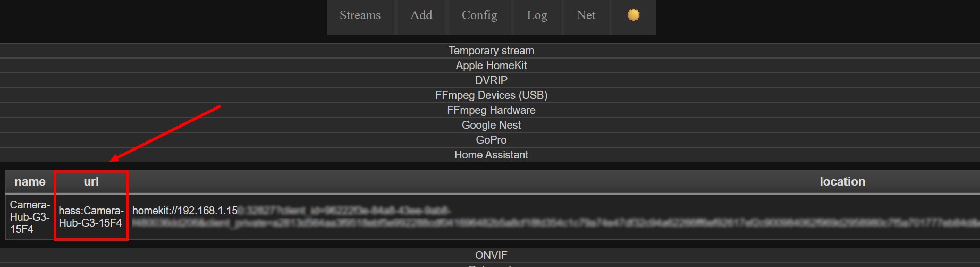
Task: Click the location column header
Action: [x=842, y=181]
